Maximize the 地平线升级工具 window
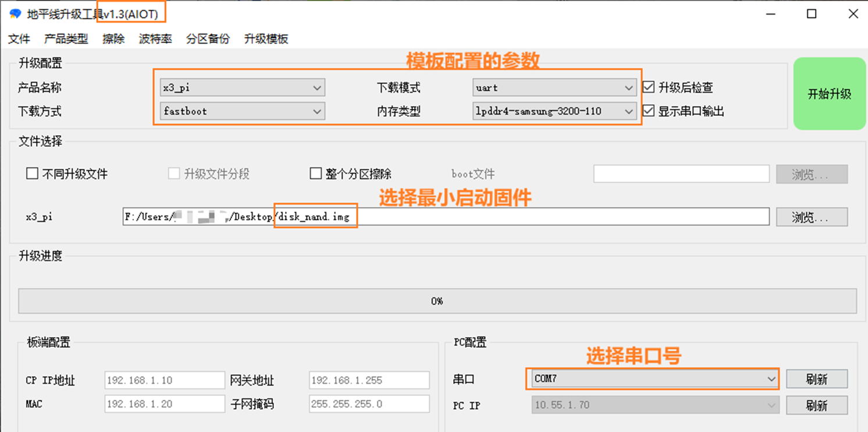This screenshot has width=868, height=432. click(812, 13)
